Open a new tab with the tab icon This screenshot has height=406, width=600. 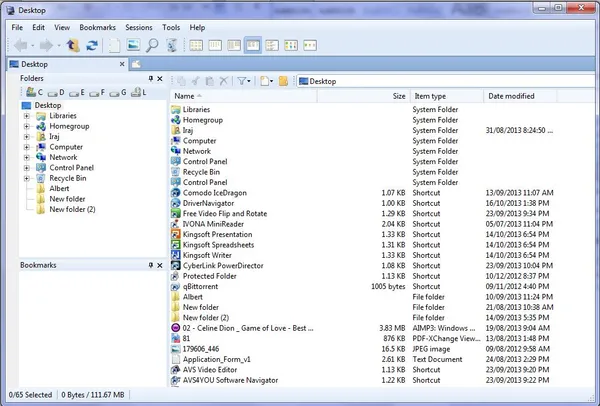click(x=136, y=64)
